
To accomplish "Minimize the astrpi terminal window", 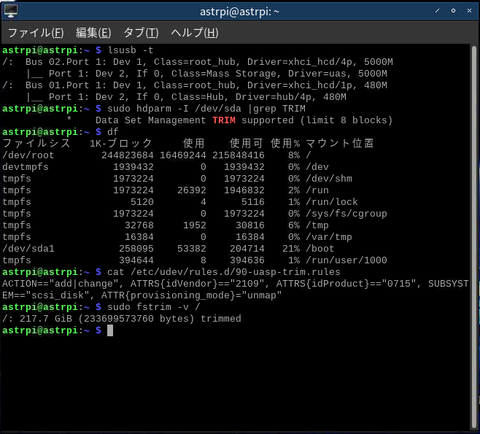I will click(437, 11).
